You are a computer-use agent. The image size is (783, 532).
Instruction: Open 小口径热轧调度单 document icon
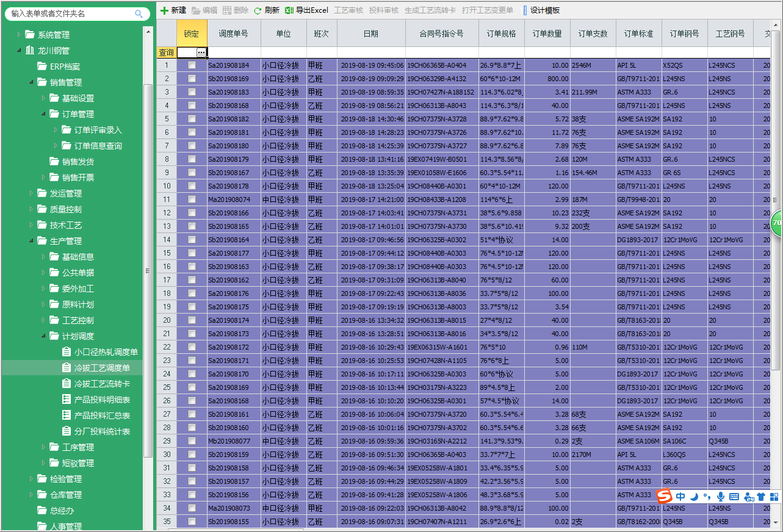pyautogui.click(x=67, y=352)
